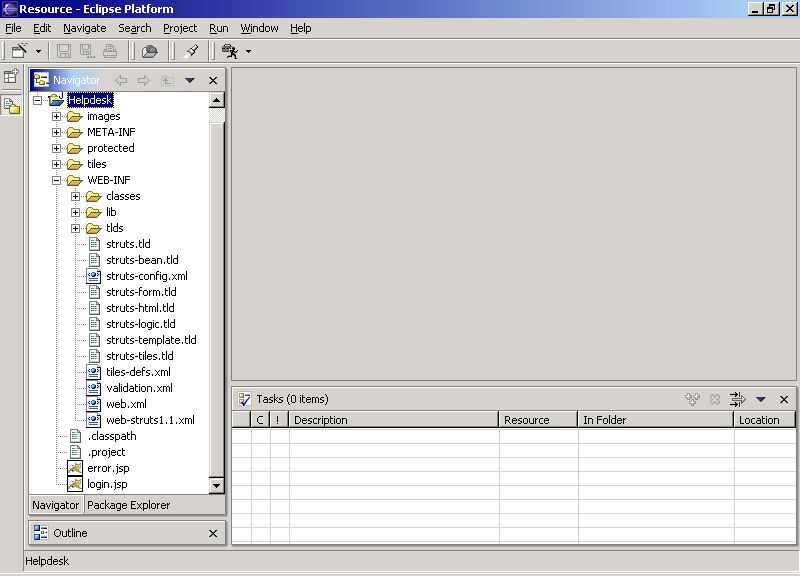The height and width of the screenshot is (576, 800).
Task: Click the C completed column header
Action: [x=260, y=420]
